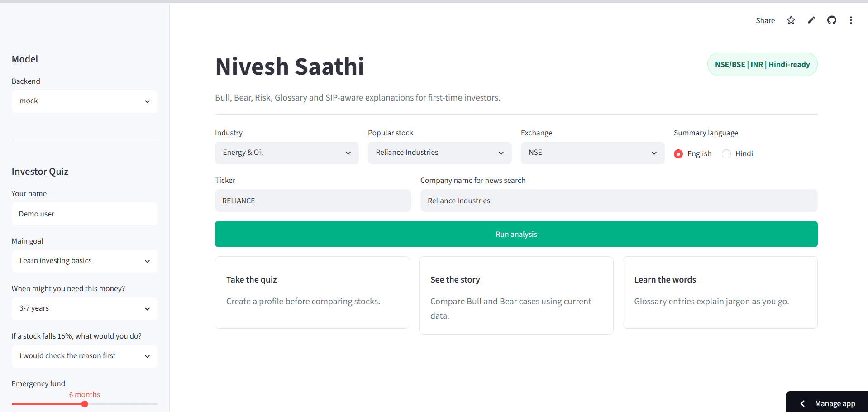Screen dimensions: 868x412
Task: Expand the Industry dropdown
Action: [x=286, y=153]
